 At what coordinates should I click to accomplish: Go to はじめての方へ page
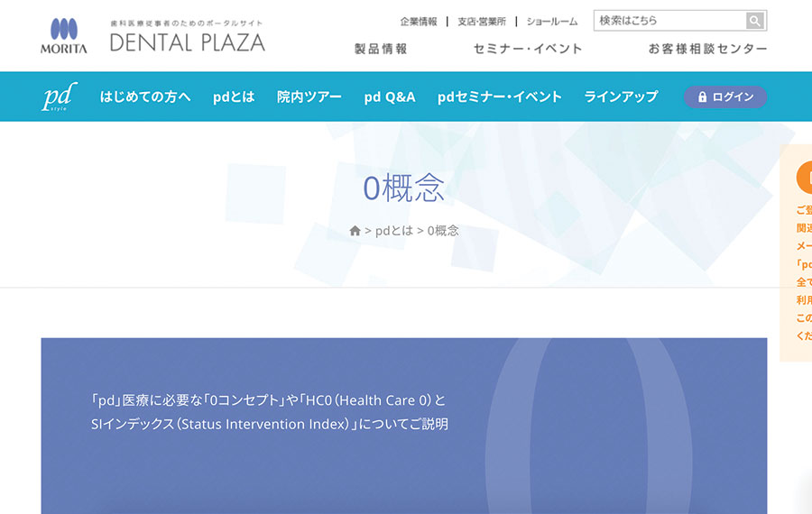[x=145, y=96]
